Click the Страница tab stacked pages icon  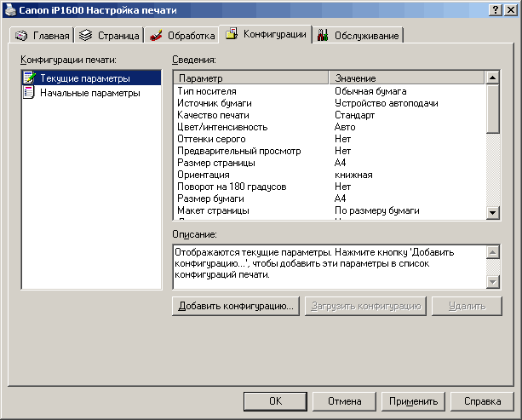(x=85, y=35)
